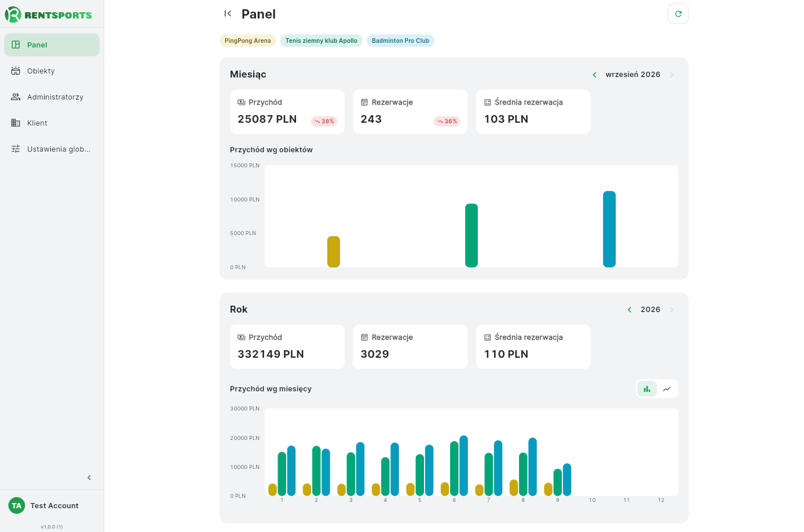Click the yellow PingPong Arena monthly bar
This screenshot has height=532, width=804.
click(334, 252)
